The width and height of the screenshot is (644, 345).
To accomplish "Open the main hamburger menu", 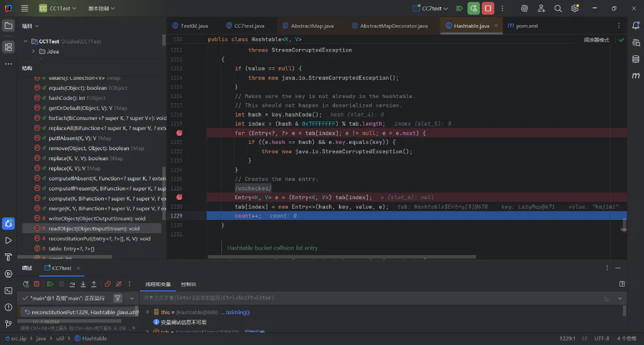I will [25, 8].
